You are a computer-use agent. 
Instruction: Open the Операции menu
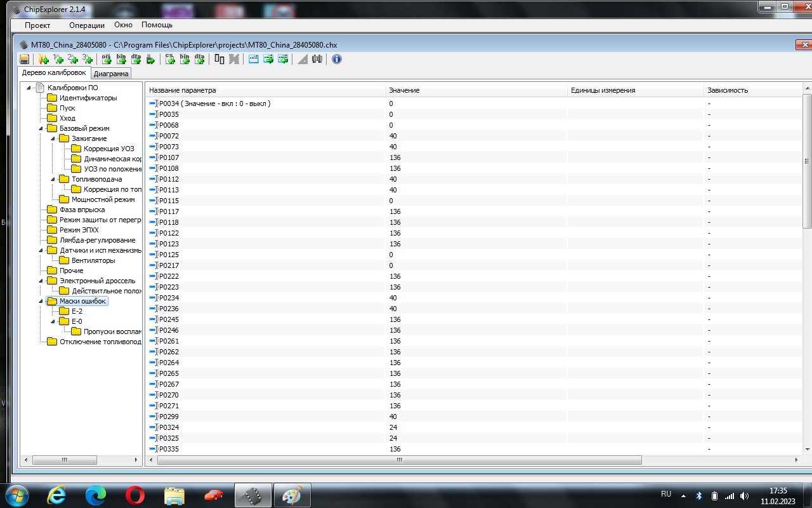pyautogui.click(x=86, y=25)
